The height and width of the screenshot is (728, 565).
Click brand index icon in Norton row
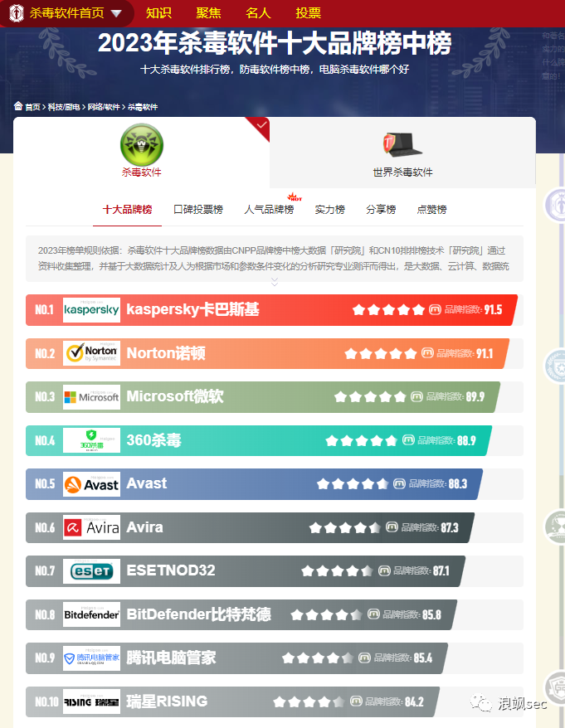click(427, 353)
